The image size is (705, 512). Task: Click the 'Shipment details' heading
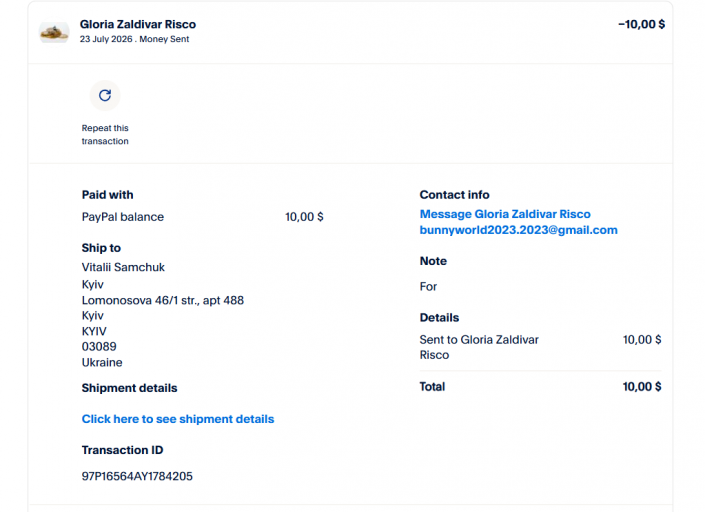pos(129,388)
